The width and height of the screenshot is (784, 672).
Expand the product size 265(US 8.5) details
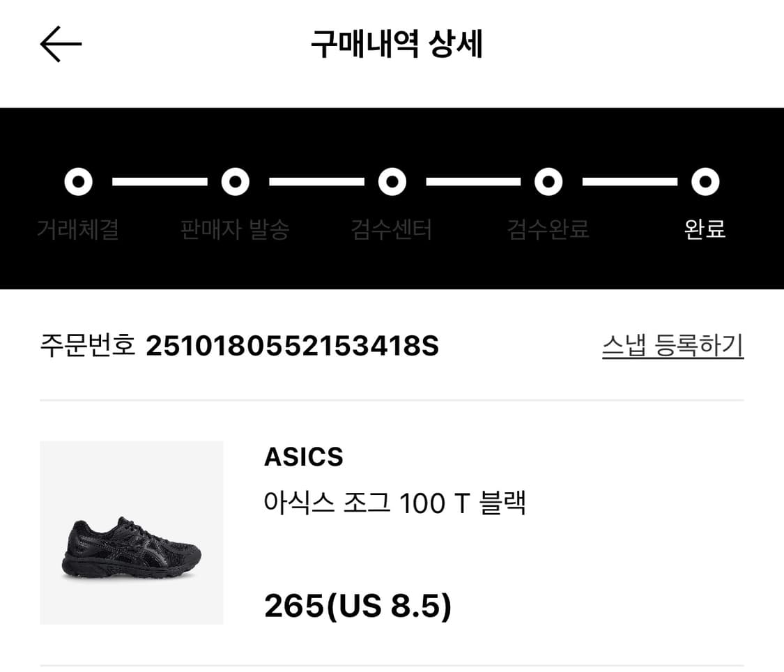click(x=358, y=606)
